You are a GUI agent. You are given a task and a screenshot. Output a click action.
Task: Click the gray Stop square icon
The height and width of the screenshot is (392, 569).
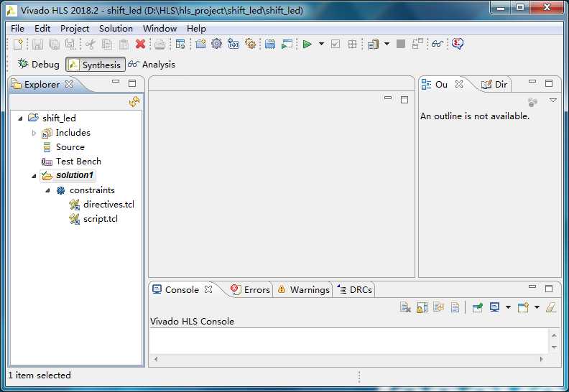pyautogui.click(x=401, y=44)
